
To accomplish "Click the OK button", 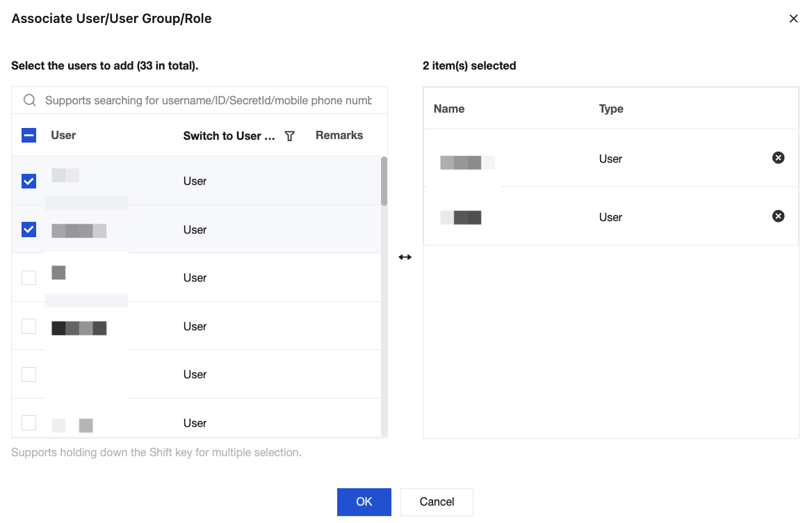I will pos(364,501).
